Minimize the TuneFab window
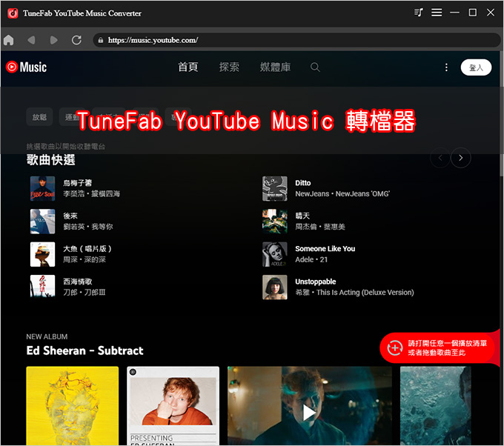Image resolution: width=504 pixels, height=446 pixels. [x=454, y=13]
